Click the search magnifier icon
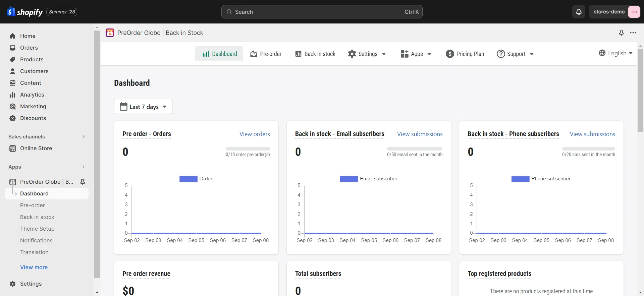The width and height of the screenshot is (644, 296). tap(229, 12)
